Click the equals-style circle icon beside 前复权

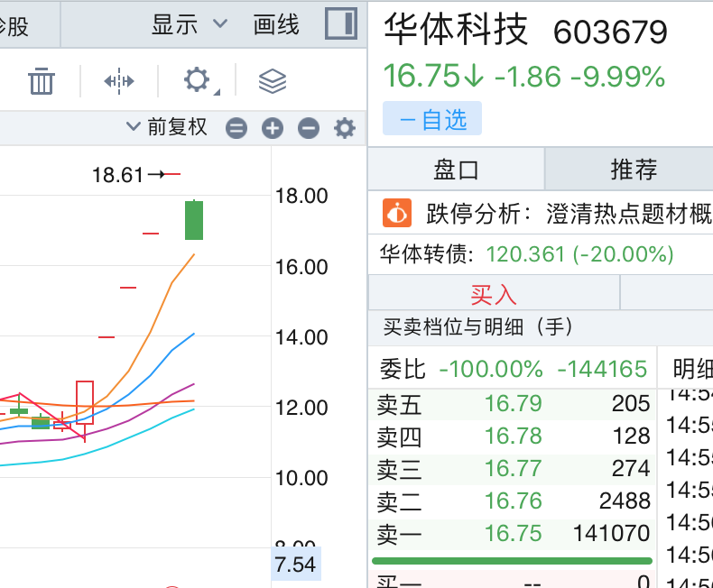pos(236,128)
